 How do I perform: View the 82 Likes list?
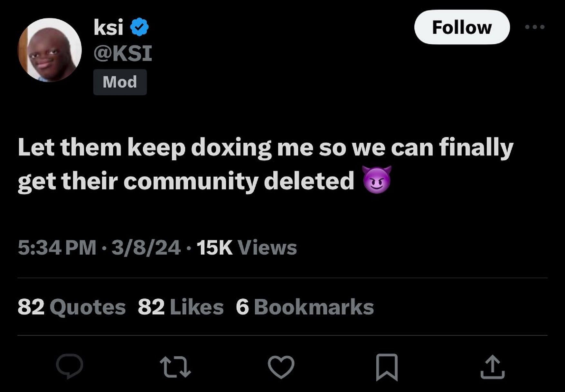[181, 307]
